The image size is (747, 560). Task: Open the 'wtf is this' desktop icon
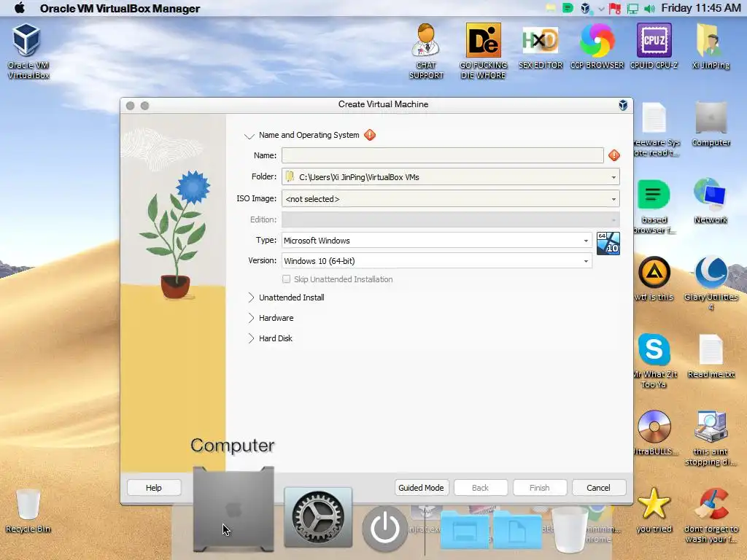pyautogui.click(x=654, y=279)
